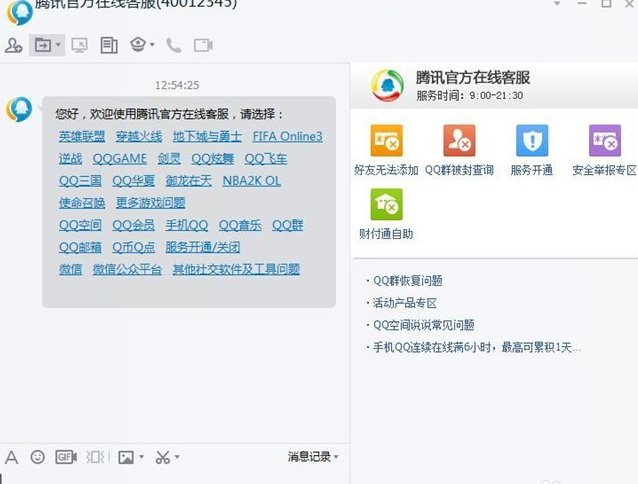Viewport: 638px width, 484px height.
Task: Click the QQ音乐 link
Action: (240, 225)
